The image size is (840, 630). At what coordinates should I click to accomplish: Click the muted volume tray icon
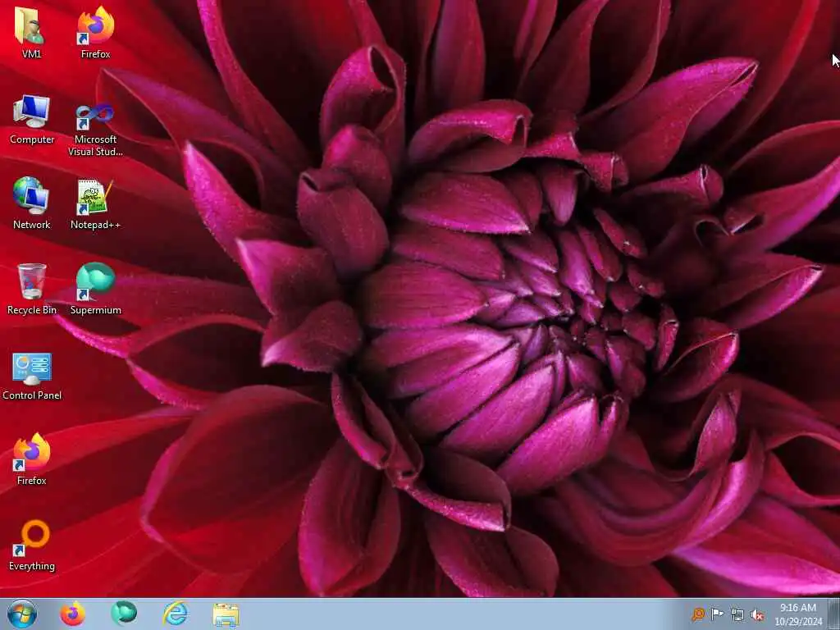757,614
